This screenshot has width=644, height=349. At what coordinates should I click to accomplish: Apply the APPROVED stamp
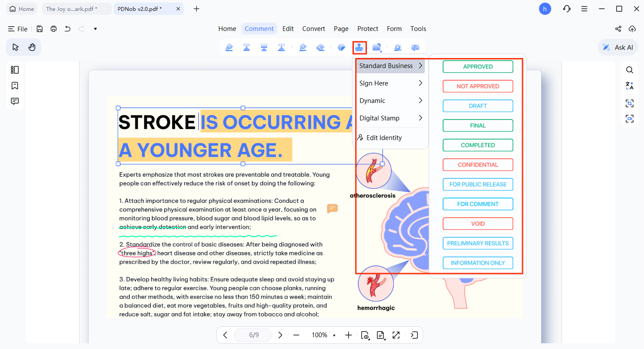point(478,67)
